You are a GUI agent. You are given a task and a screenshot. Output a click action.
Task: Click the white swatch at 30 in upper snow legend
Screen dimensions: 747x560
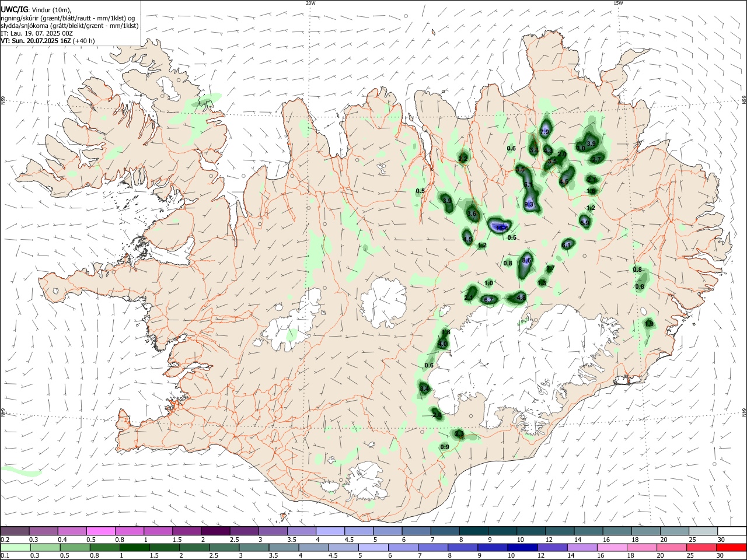click(731, 531)
